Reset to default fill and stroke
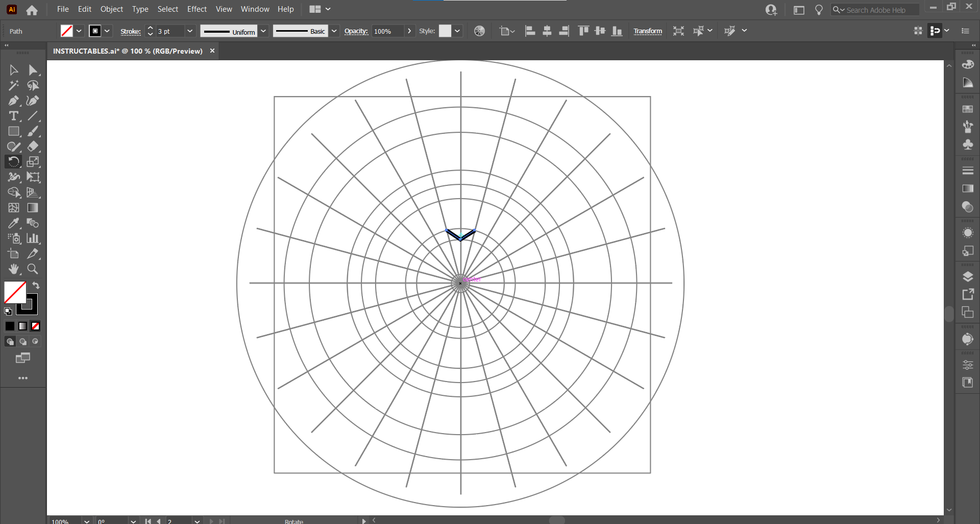Screen dimensions: 980x524 pyautogui.click(x=8, y=311)
